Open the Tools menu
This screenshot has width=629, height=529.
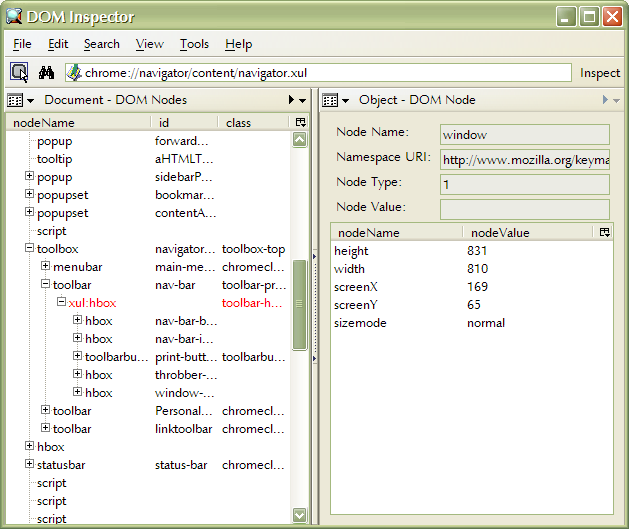(194, 44)
